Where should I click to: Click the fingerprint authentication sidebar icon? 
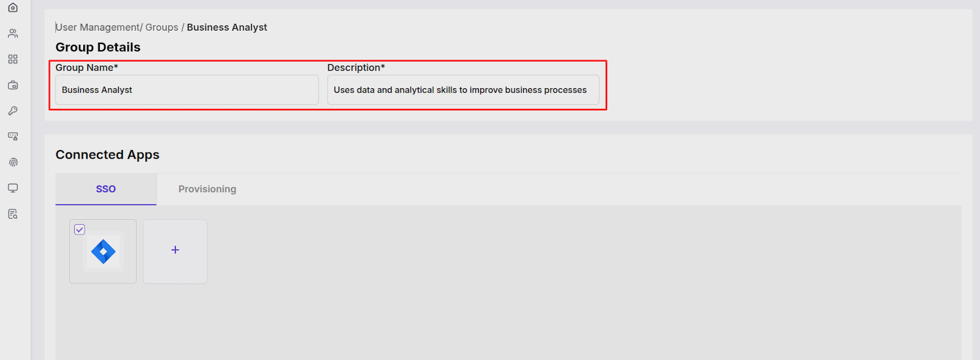tap(12, 162)
